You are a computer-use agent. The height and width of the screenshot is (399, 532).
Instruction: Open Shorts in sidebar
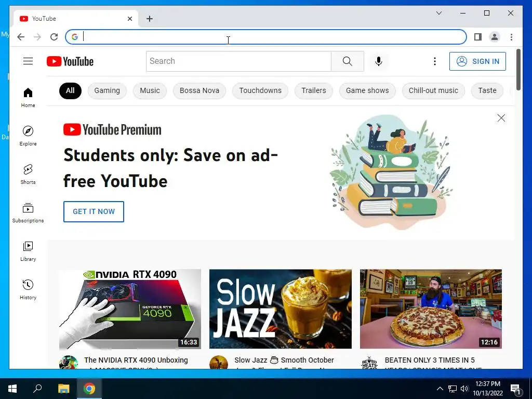pos(28,174)
